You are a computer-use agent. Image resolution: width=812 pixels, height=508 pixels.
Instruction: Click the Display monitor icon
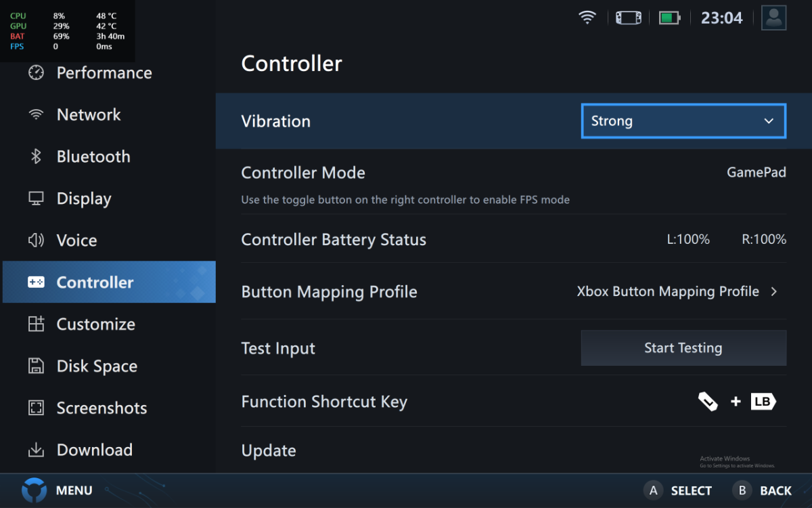click(x=36, y=198)
